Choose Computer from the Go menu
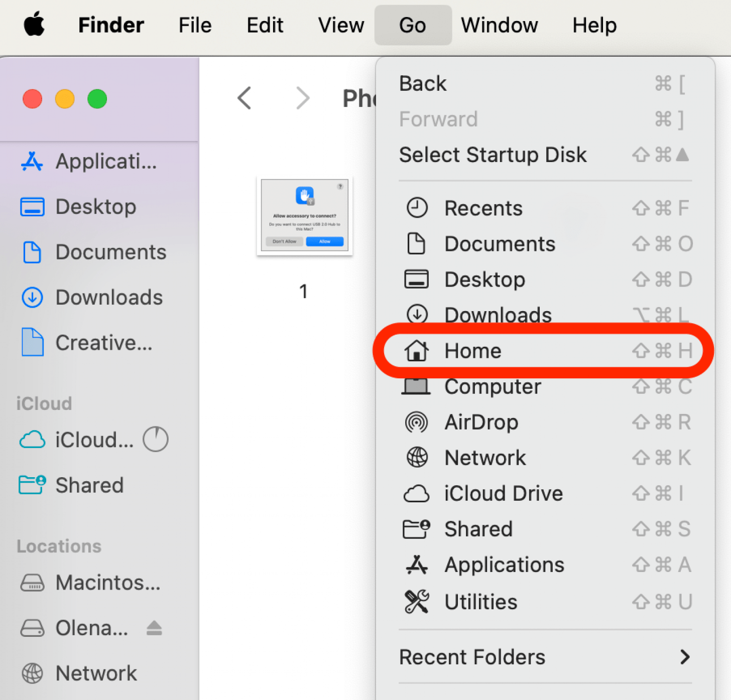This screenshot has width=731, height=700. coord(493,387)
